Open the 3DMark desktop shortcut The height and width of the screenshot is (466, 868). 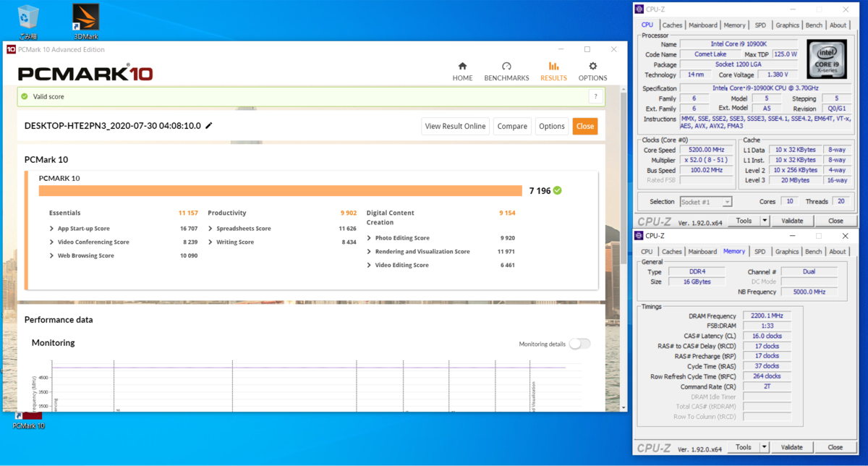[x=86, y=20]
